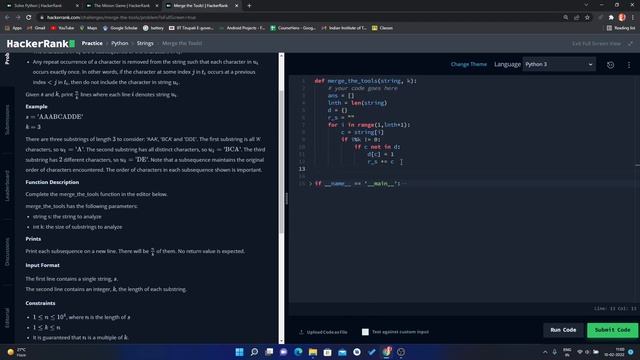
Task: Open the Windows Start menu
Action: [x=240, y=352]
